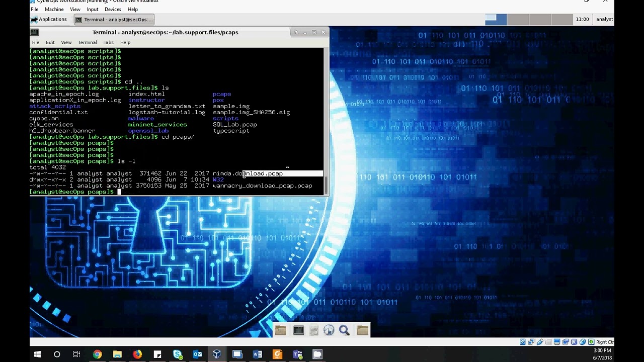The image size is (644, 362).
Task: Click VirtualBox shared folders indicator
Action: point(548,342)
